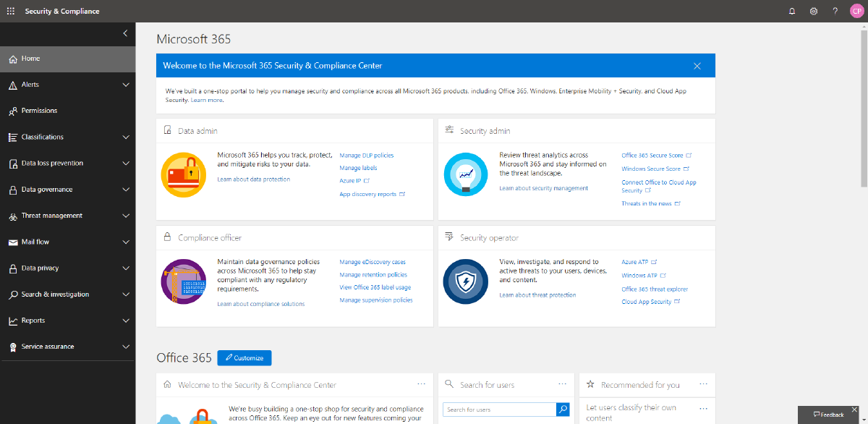This screenshot has height=424, width=868.
Task: Open the app launcher waffle icon
Action: tap(10, 11)
